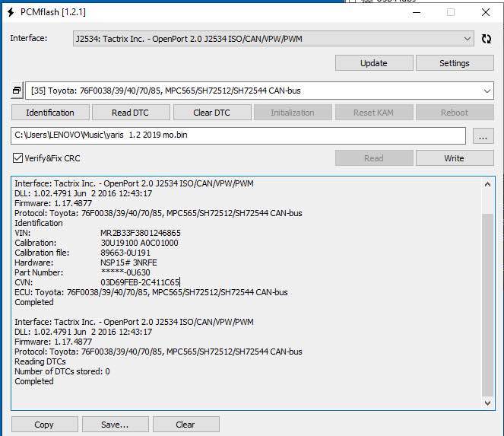Image resolution: width=504 pixels, height=436 pixels.
Task: Click the Reset KAM button
Action: click(374, 113)
